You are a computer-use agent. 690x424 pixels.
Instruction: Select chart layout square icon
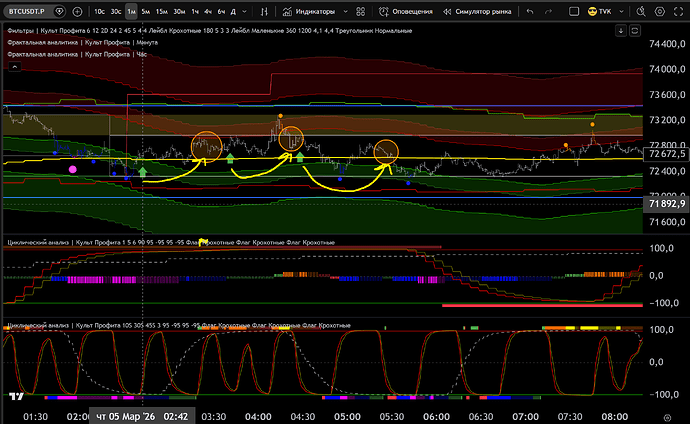[x=572, y=13]
